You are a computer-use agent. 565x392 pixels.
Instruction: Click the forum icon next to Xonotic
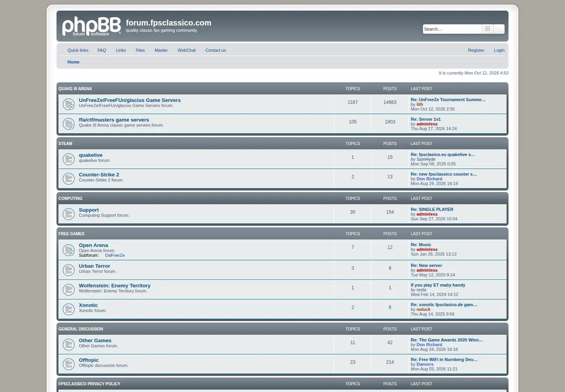point(69,309)
